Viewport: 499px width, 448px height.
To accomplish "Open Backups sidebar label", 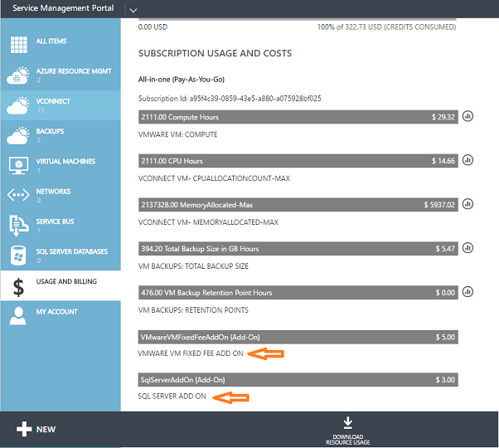I will click(x=50, y=131).
